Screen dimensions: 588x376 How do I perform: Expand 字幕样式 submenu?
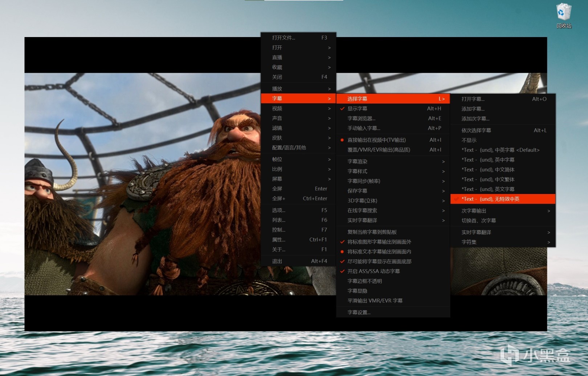click(x=393, y=171)
